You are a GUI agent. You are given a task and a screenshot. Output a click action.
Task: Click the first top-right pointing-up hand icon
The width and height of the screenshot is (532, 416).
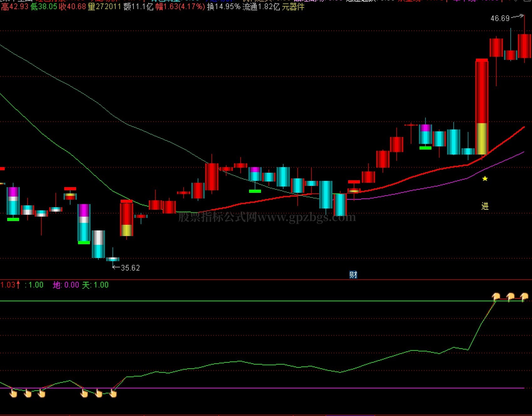(496, 297)
